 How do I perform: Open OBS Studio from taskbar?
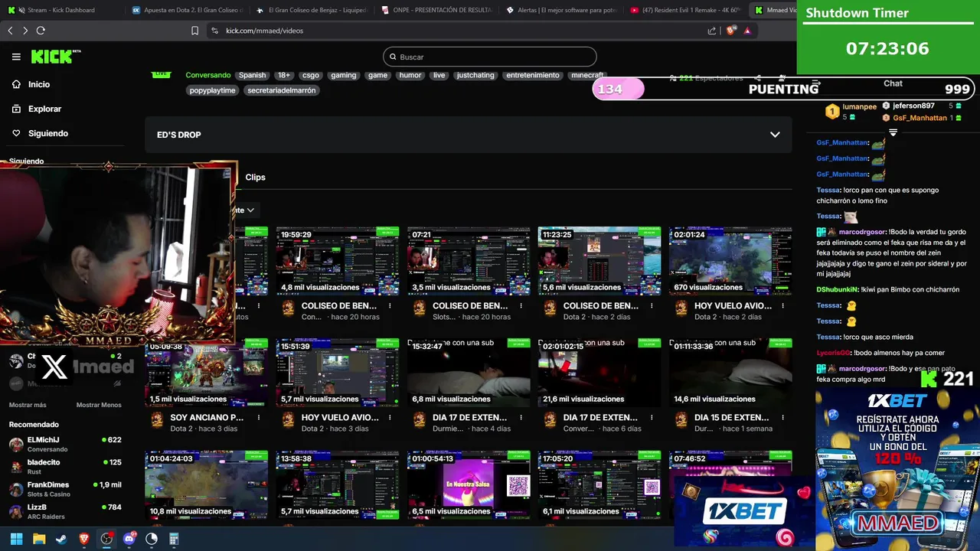pos(106,539)
